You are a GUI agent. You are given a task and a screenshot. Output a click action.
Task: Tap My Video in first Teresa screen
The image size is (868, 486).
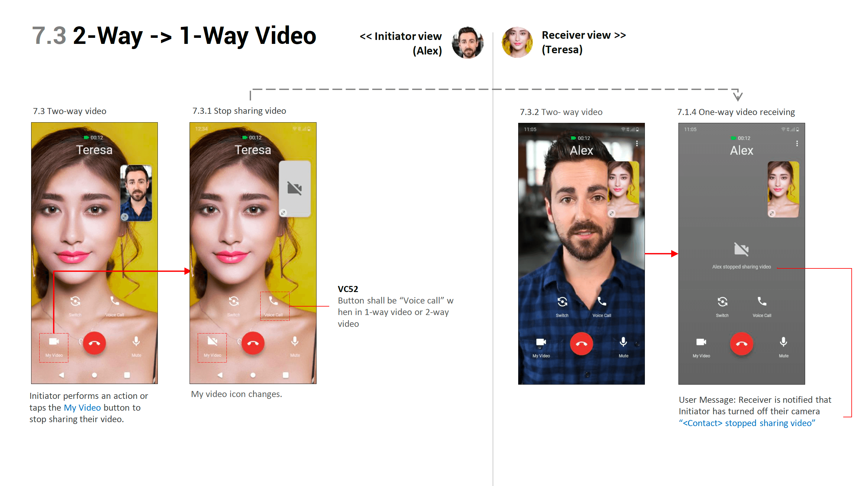(54, 342)
